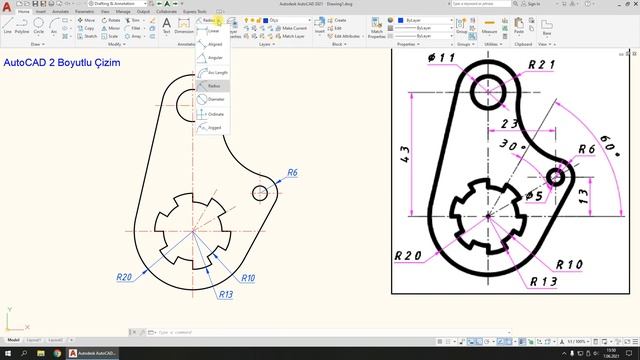
Task: Click the Group tool
Action: [x=462, y=25]
